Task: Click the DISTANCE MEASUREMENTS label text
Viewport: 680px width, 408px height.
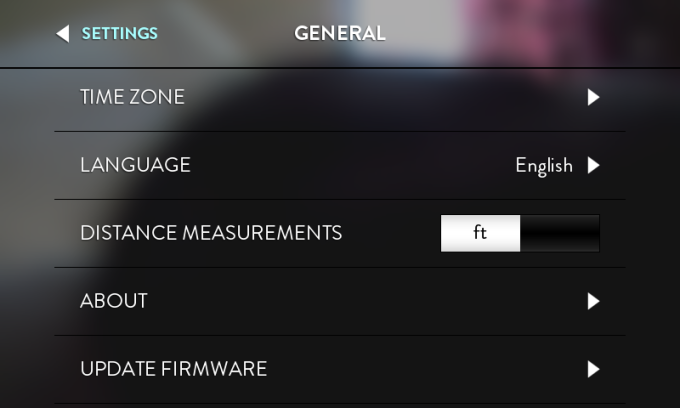Action: click(x=211, y=233)
